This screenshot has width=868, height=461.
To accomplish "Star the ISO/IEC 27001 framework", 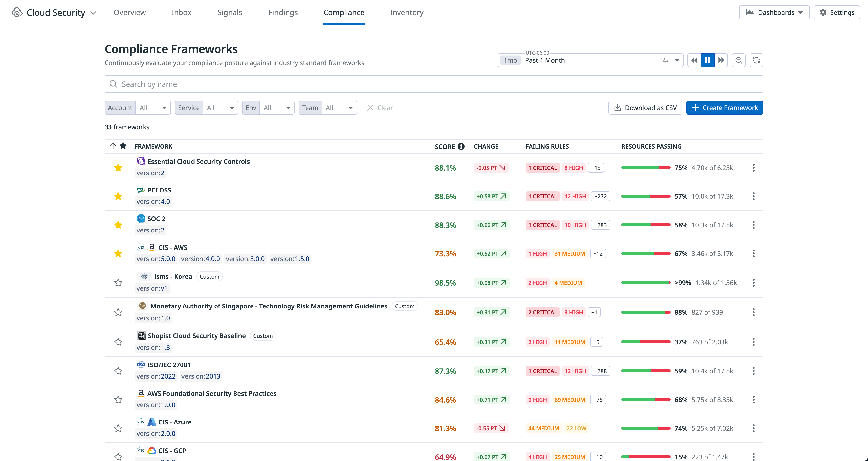I will [x=118, y=371].
